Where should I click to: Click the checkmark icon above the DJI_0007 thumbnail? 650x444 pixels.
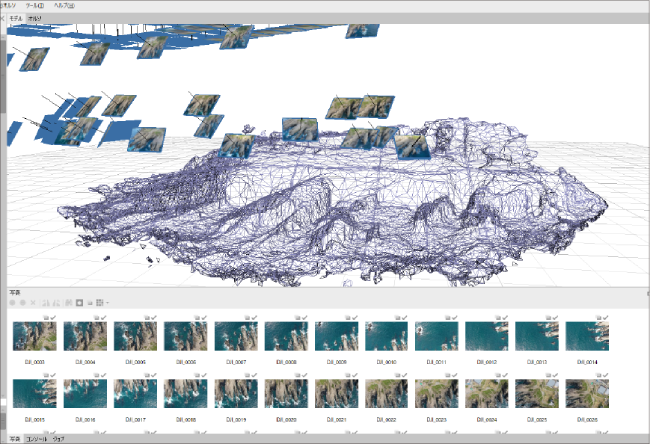point(252,316)
